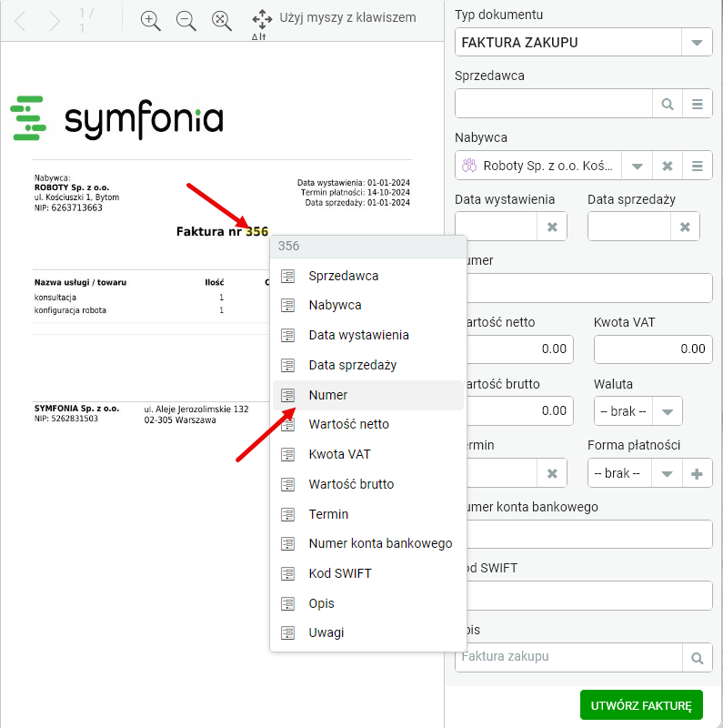Screen dimensions: 723x728
Task: Go to next page arrow
Action: tap(55, 21)
